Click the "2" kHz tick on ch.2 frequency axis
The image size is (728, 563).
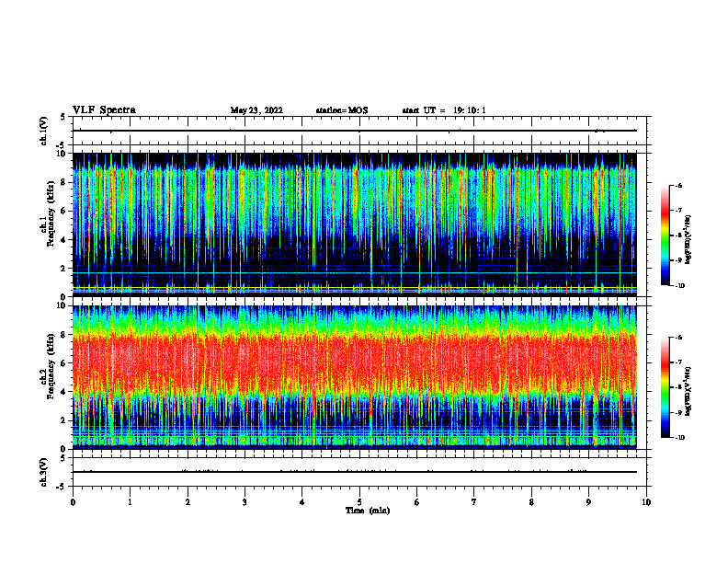64,420
